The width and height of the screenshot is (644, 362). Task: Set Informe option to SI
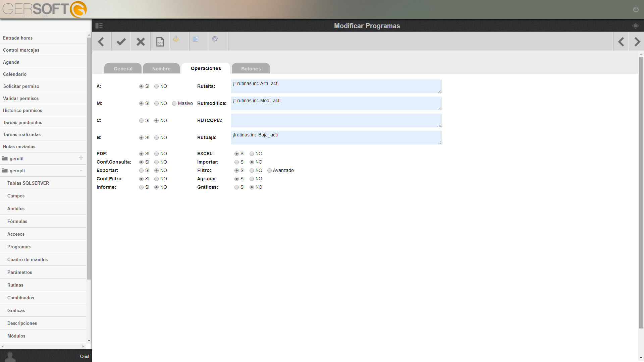(141, 187)
